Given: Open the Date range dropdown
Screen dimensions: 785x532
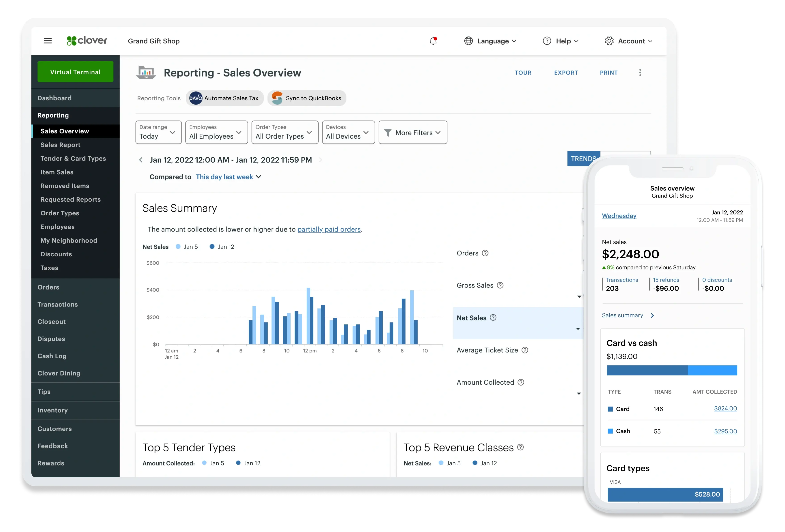Looking at the screenshot, I should point(158,132).
